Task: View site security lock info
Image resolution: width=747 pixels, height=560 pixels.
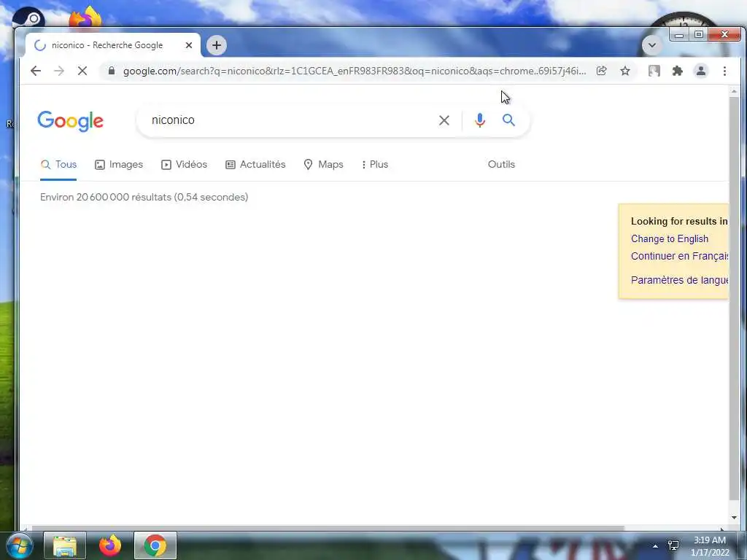Action: [112, 71]
